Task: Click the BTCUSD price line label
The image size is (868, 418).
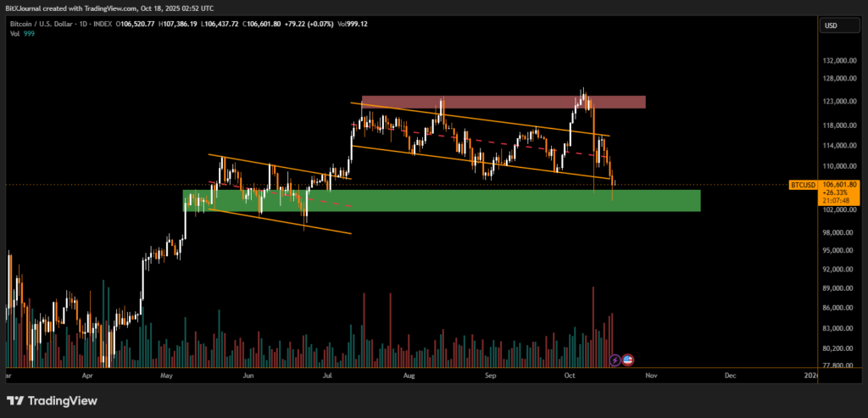Action: (x=801, y=184)
